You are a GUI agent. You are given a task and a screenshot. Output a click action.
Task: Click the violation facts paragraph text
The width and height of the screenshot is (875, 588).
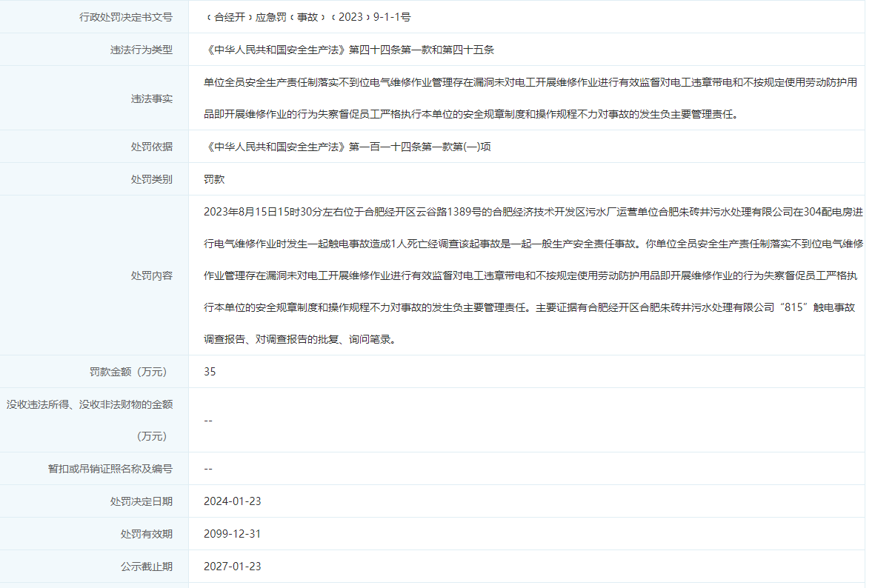(530, 98)
